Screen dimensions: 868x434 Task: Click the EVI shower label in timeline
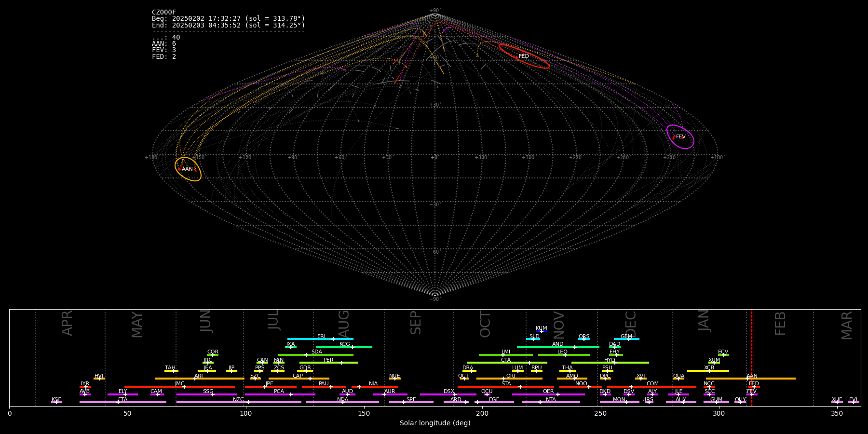coord(854,399)
